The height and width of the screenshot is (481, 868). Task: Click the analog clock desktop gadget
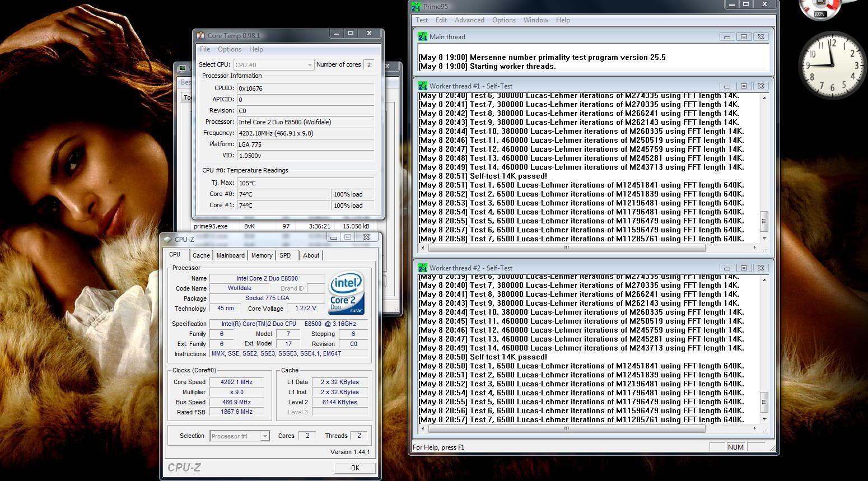pos(832,66)
